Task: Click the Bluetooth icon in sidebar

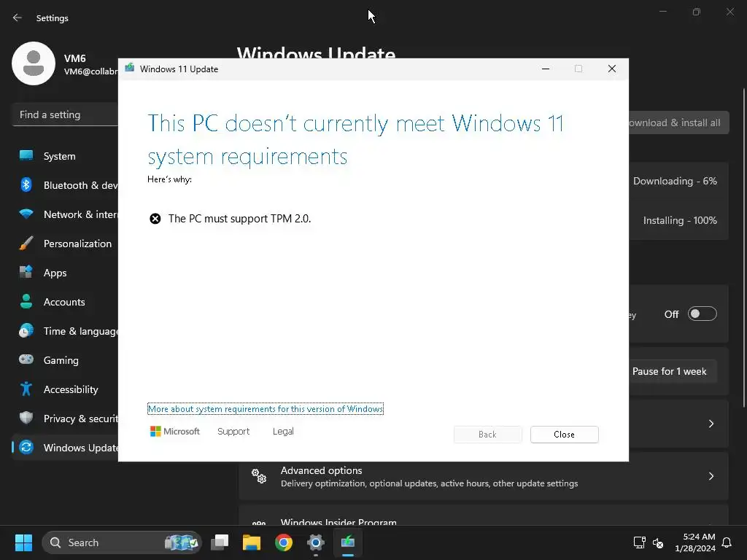Action: tap(26, 184)
